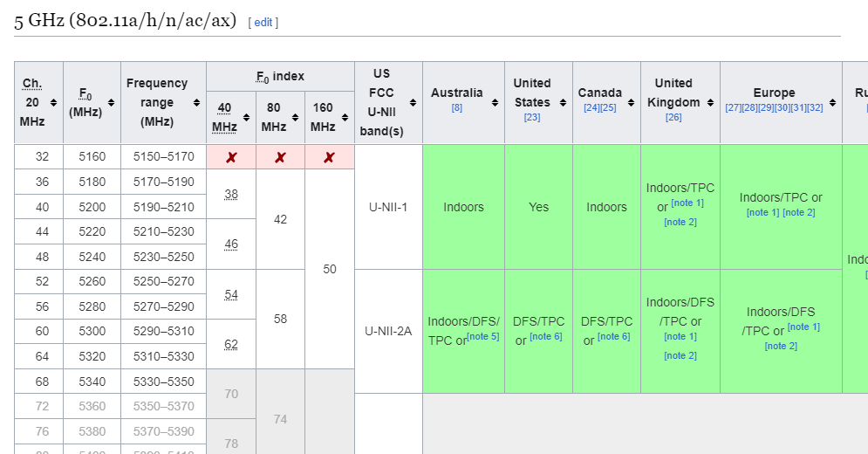Sort the United States column
Viewport: 868px width, 454px height.
pyautogui.click(x=564, y=103)
